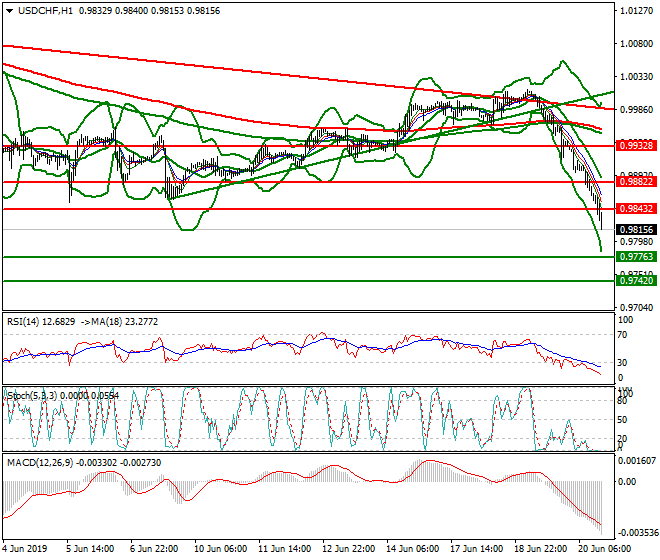Select the MACD(12,26,9) indicator label
The image size is (660, 560).
[84, 463]
